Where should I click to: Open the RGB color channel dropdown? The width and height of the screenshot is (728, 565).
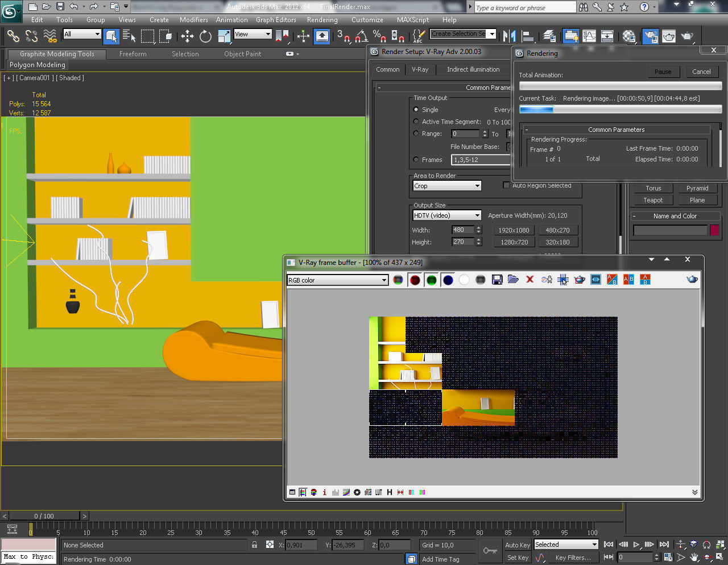click(338, 280)
